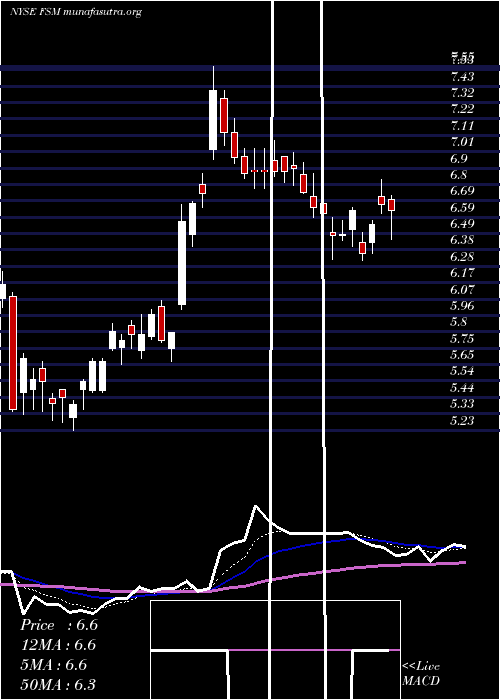Select the 7.43 price axis label

tap(462, 77)
